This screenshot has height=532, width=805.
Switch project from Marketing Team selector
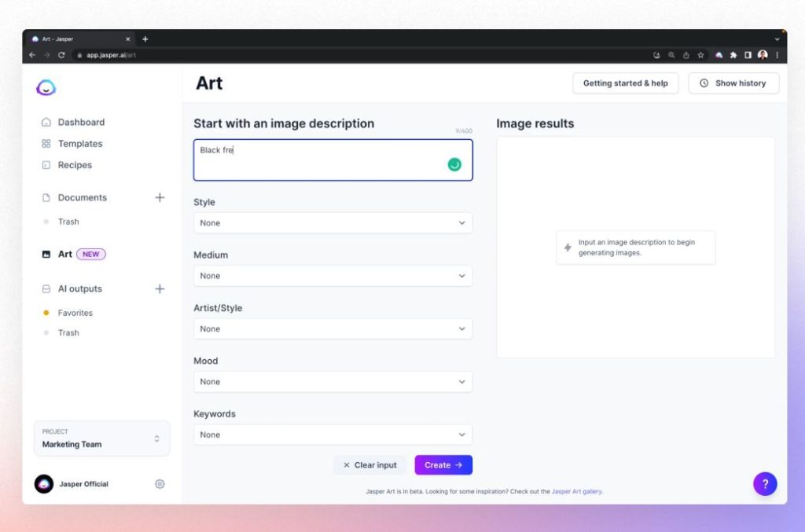(101, 438)
